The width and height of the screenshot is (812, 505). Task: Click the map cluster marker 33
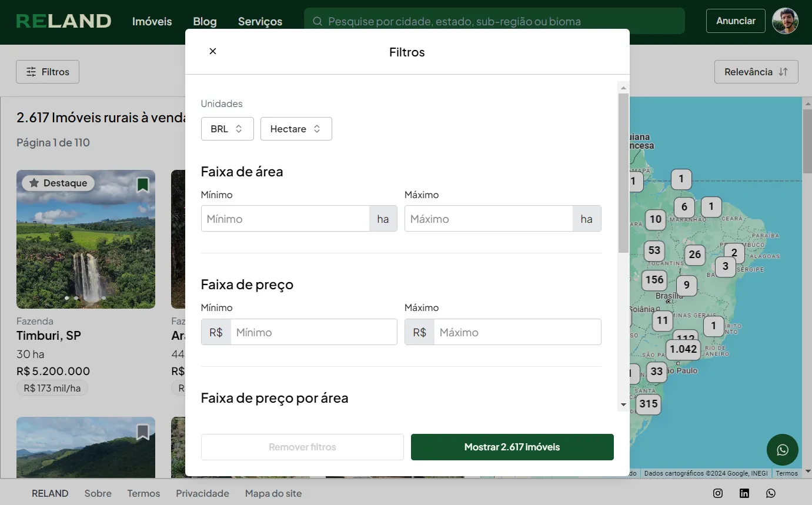657,372
